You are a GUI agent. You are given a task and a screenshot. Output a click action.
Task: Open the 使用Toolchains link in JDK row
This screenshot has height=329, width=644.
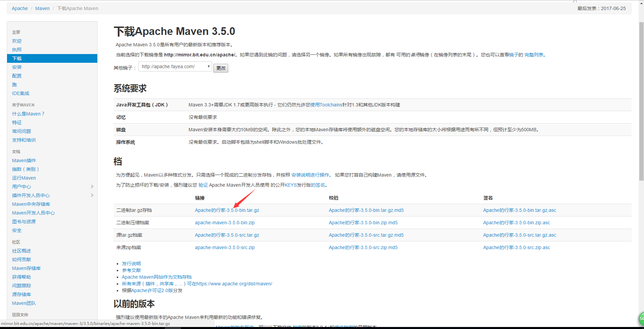tap(326, 105)
